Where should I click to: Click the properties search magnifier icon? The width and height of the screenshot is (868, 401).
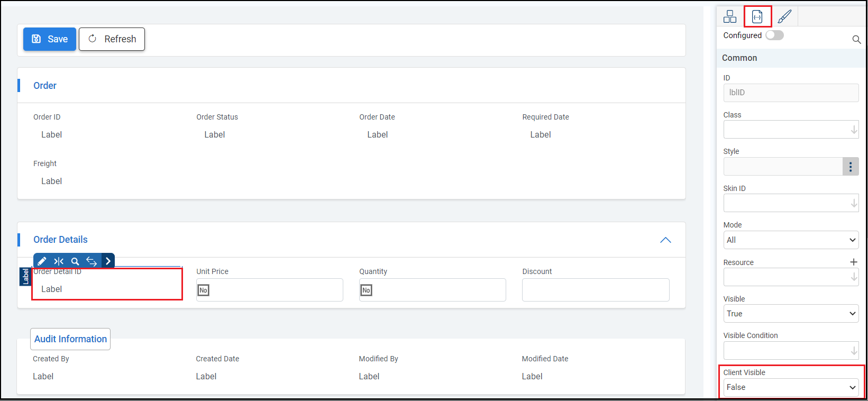point(856,39)
